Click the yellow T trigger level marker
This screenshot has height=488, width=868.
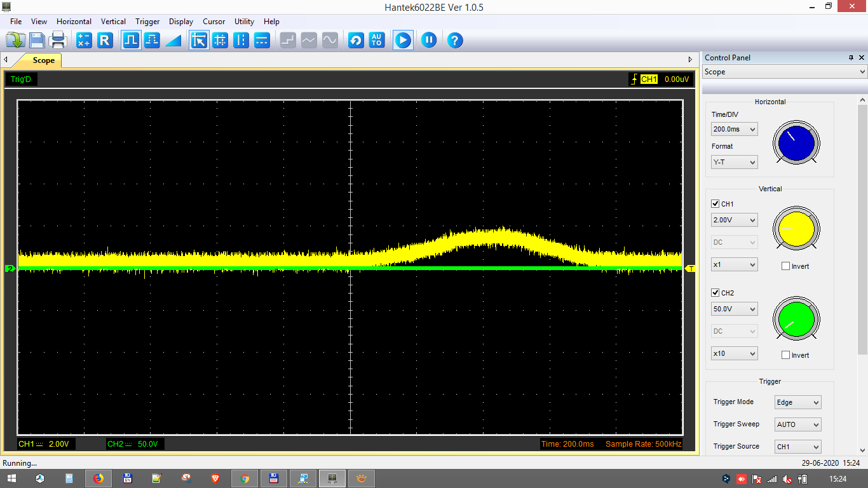pos(691,269)
